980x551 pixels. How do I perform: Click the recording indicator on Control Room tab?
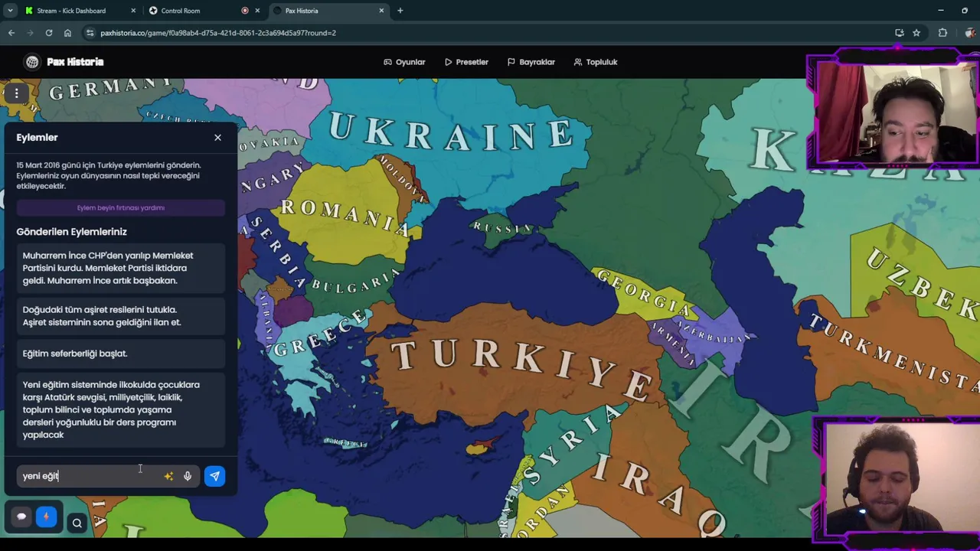[245, 11]
